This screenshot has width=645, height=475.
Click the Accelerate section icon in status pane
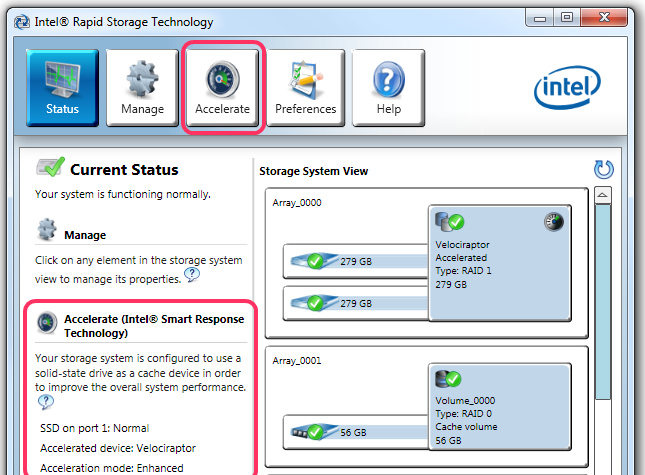click(x=46, y=322)
